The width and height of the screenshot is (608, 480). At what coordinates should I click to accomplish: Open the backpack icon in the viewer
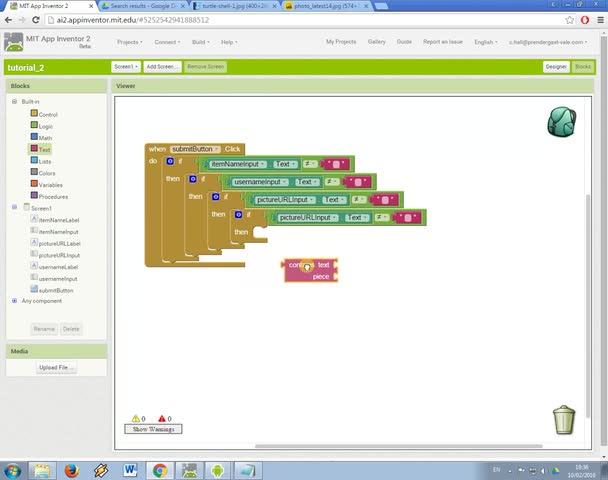click(561, 121)
